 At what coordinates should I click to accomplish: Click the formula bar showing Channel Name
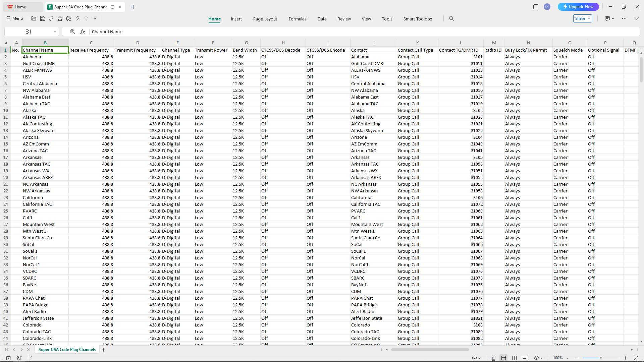[335, 32]
